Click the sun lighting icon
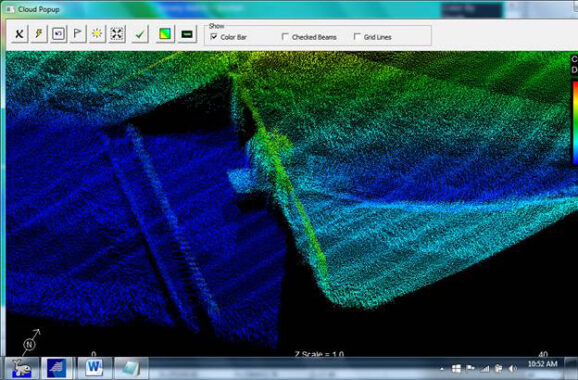The height and width of the screenshot is (380, 578). click(x=97, y=34)
